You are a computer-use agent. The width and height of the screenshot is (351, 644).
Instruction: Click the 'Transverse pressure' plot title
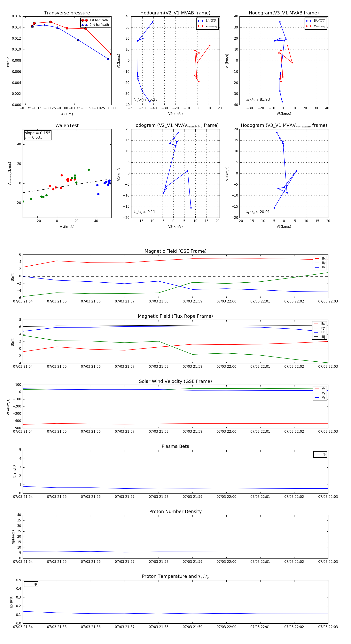(67, 13)
